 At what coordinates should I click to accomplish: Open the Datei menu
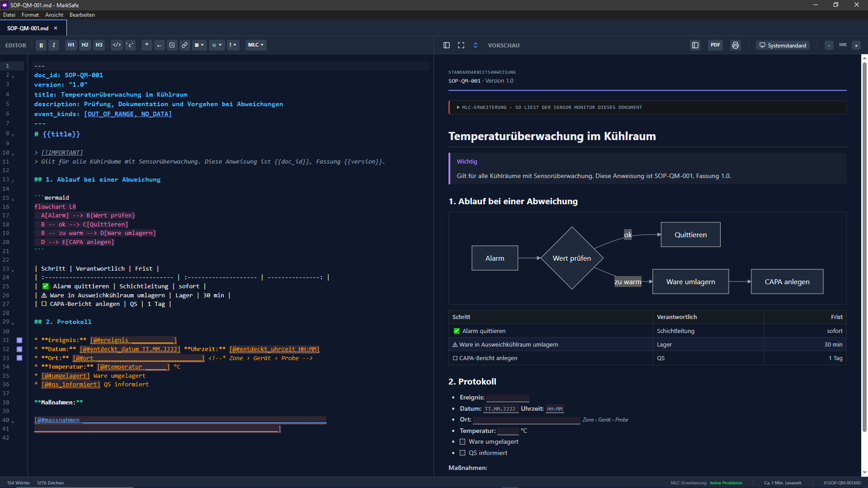[x=9, y=15]
